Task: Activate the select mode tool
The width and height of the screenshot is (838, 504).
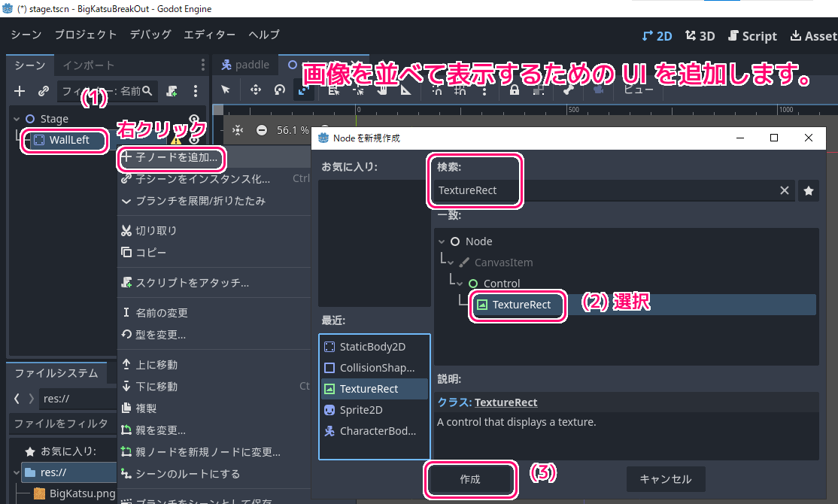Action: coord(226,90)
